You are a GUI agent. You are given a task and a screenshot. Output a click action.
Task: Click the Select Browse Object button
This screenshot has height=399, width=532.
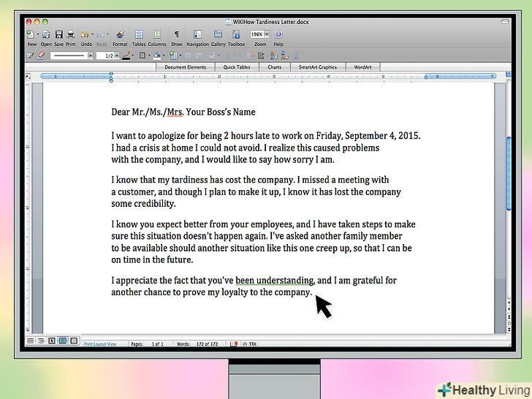(x=509, y=323)
